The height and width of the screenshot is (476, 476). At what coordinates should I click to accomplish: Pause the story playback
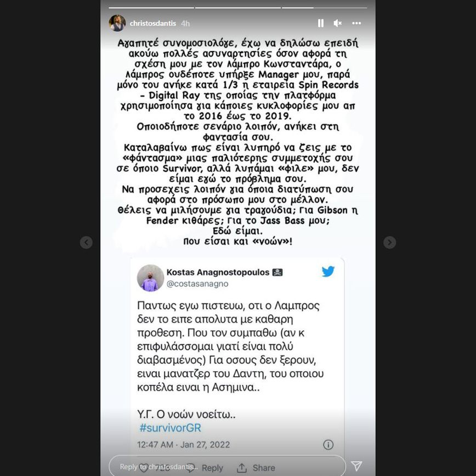coord(321,24)
